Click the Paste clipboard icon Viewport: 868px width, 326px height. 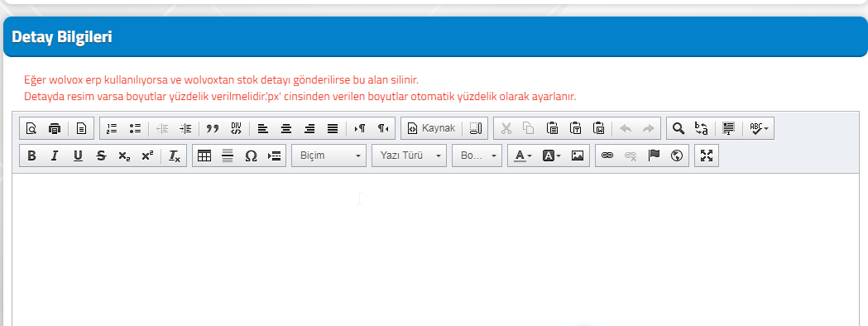coord(553,128)
